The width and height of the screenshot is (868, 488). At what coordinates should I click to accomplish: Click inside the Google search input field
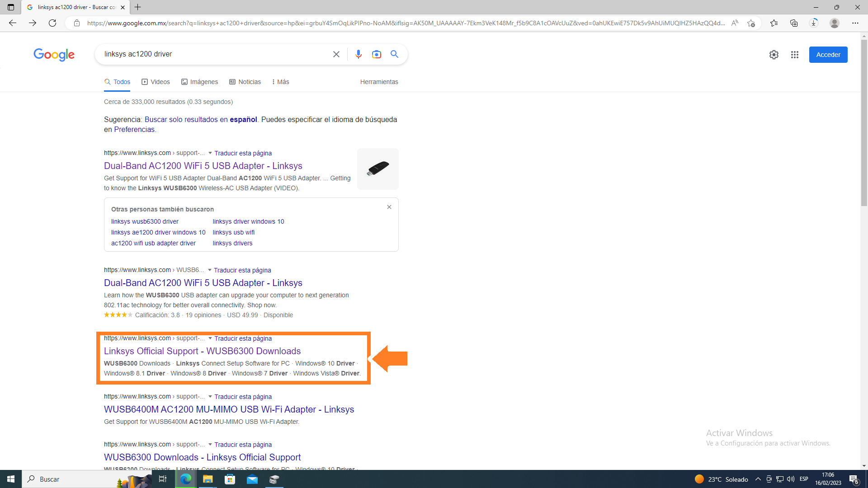212,54
